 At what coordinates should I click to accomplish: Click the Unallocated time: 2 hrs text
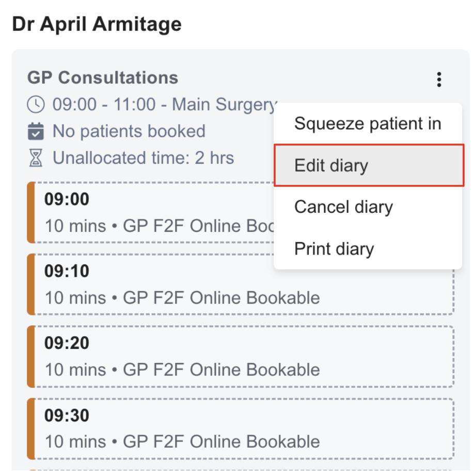click(143, 158)
